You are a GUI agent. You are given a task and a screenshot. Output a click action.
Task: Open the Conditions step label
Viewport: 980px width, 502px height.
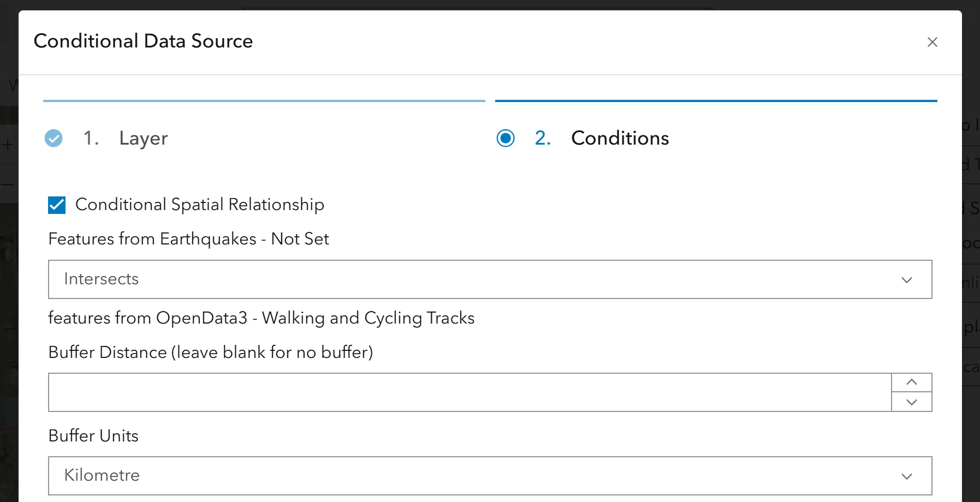pos(620,138)
